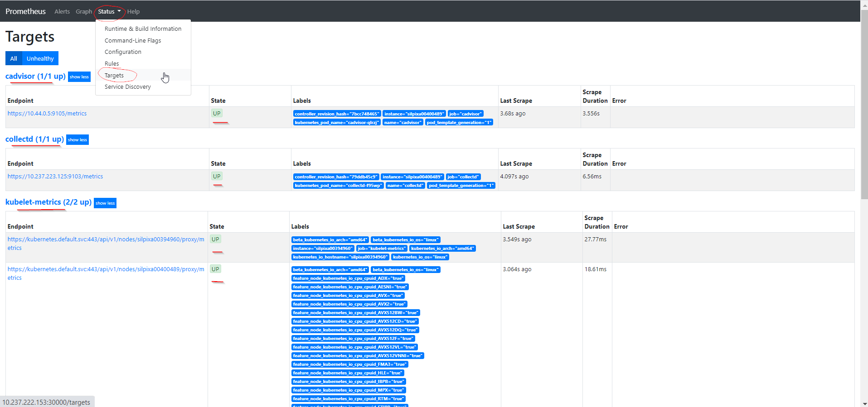The image size is (868, 407).
Task: Click the Prometheus brand link
Action: (25, 11)
